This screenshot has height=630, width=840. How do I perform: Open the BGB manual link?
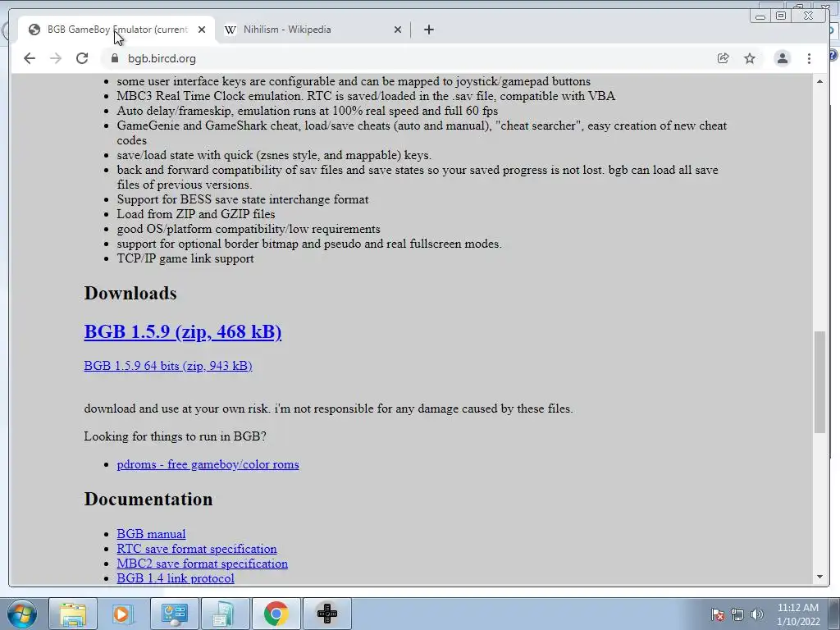point(151,534)
